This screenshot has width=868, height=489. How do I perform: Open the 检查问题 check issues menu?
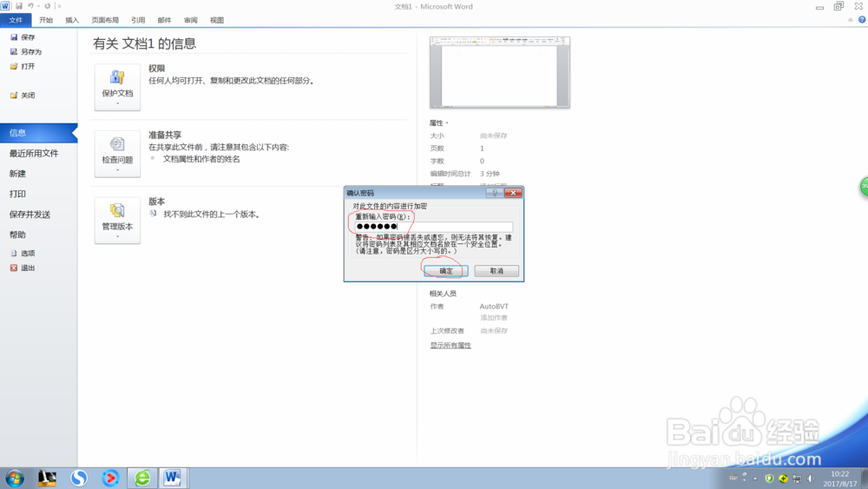point(117,154)
